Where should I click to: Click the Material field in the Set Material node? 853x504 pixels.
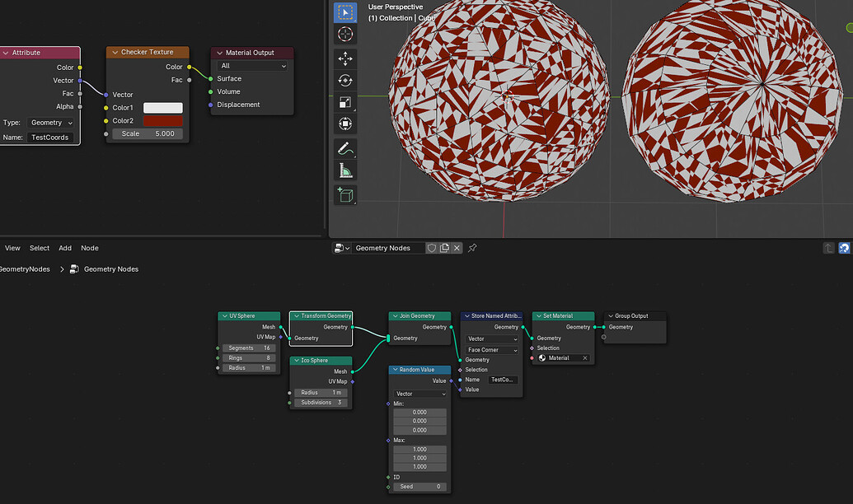(x=564, y=357)
